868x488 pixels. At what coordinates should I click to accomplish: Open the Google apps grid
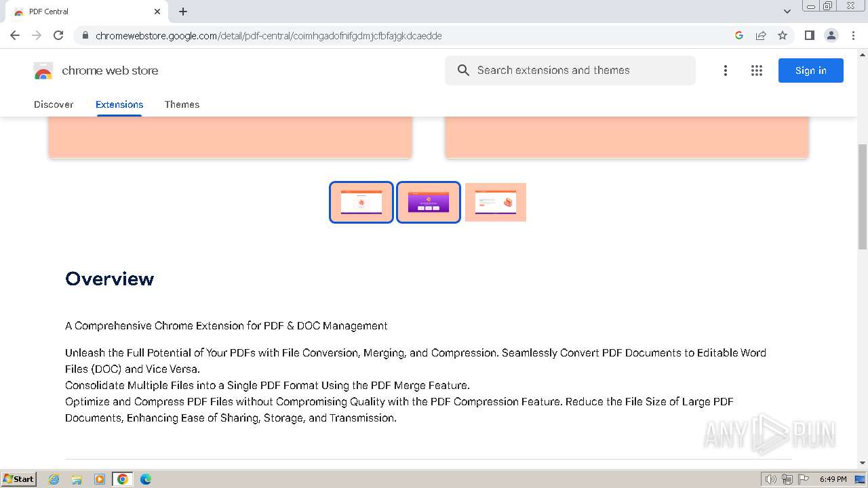757,70
